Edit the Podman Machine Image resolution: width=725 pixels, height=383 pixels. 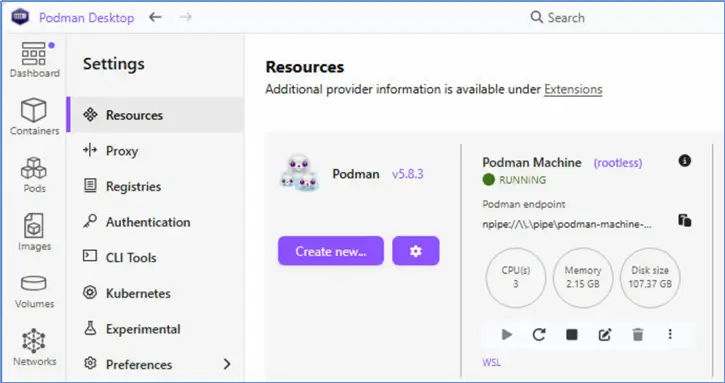[x=605, y=334]
